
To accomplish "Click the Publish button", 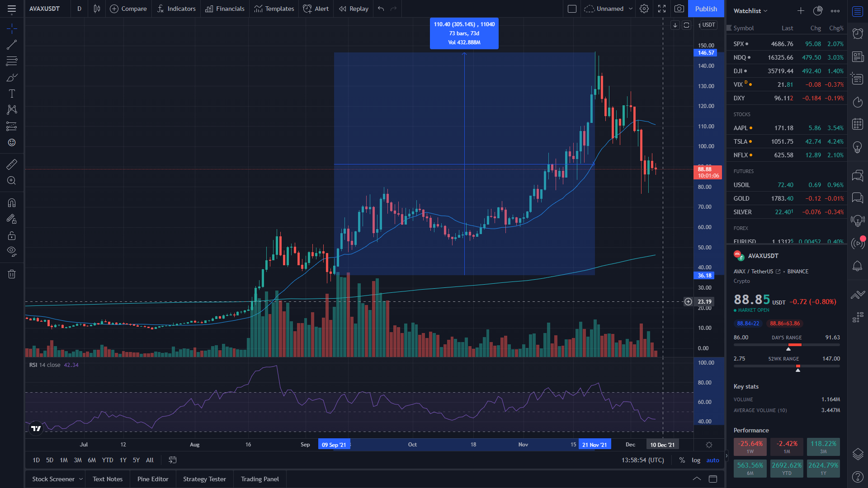I will [706, 9].
